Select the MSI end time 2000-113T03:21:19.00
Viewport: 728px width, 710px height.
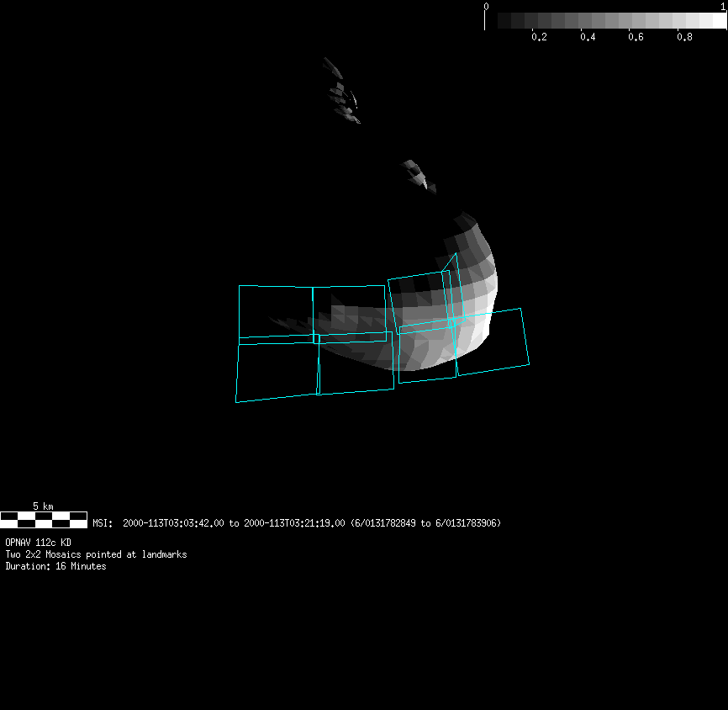pos(294,523)
